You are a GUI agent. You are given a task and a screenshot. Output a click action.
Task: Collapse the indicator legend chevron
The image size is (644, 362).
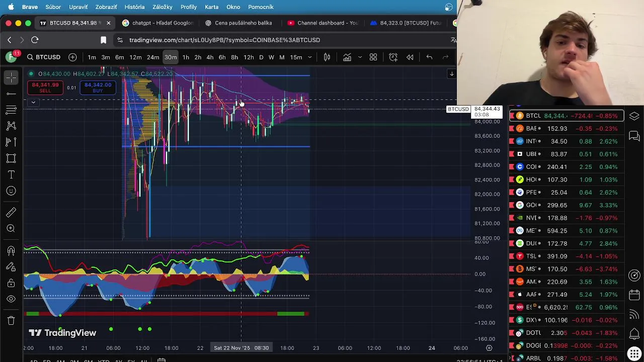click(x=33, y=103)
